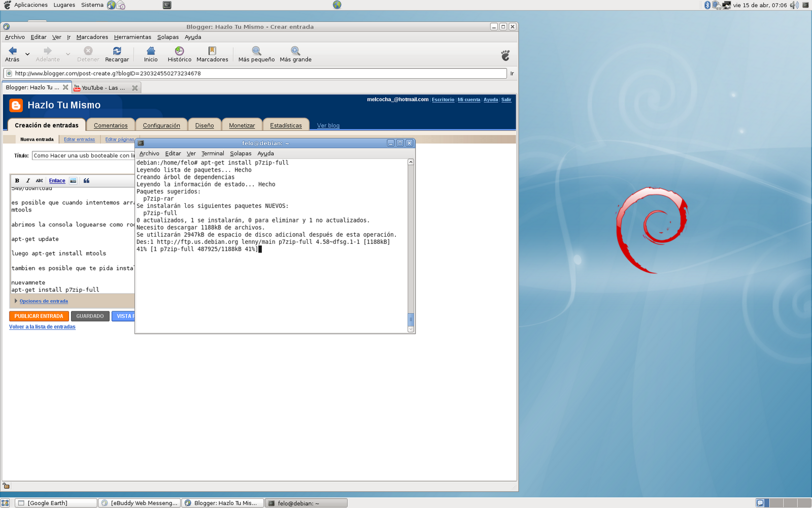Open the Terminal menu in terminal window
This screenshot has height=508, width=812.
[x=213, y=153]
